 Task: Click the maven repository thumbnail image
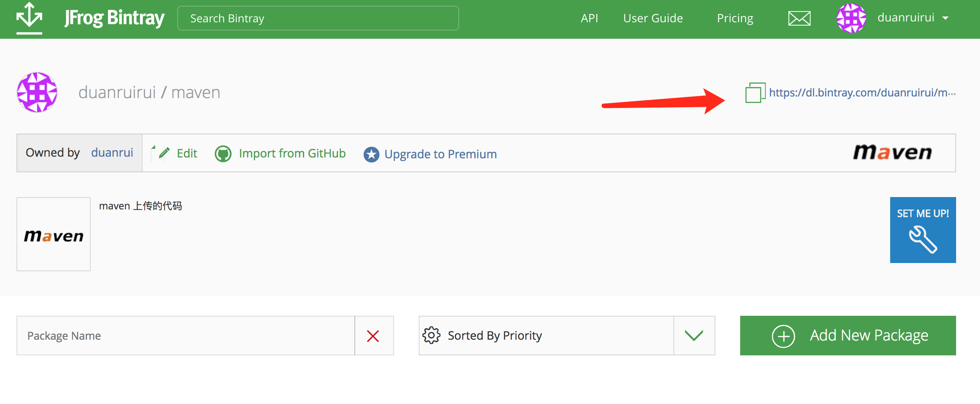[54, 234]
